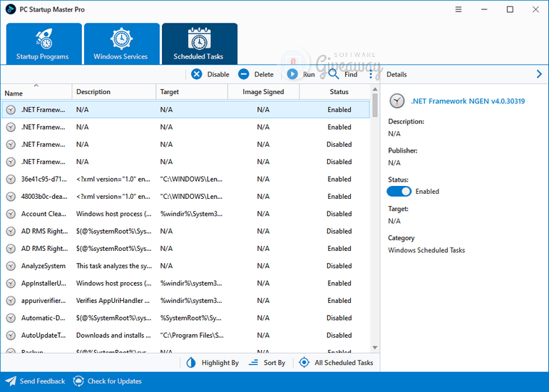Screen dimensions: 549x392
Task: Click the blue minus Delete icon
Action: 244,74
